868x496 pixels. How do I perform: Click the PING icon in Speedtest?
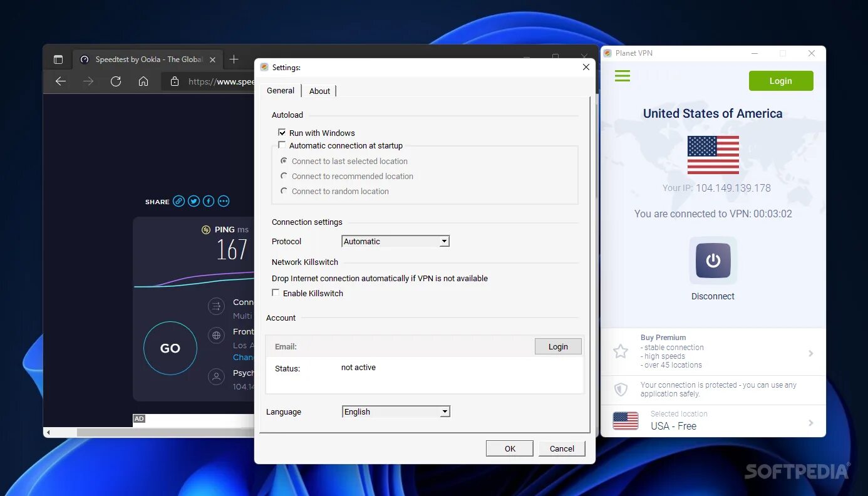(x=206, y=230)
